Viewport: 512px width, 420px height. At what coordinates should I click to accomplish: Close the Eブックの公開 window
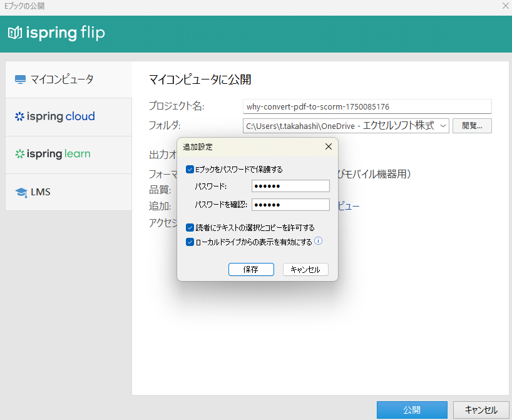506,6
